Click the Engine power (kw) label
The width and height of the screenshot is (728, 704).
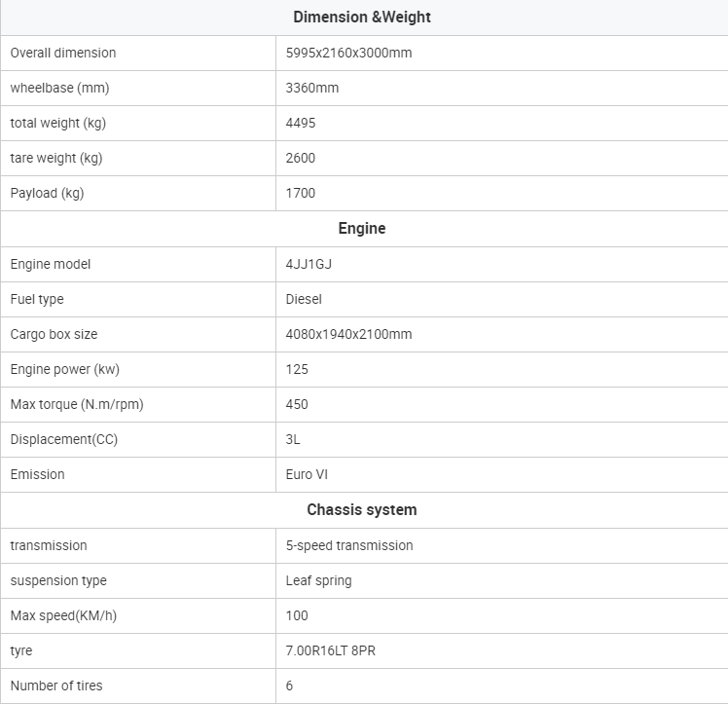point(65,370)
